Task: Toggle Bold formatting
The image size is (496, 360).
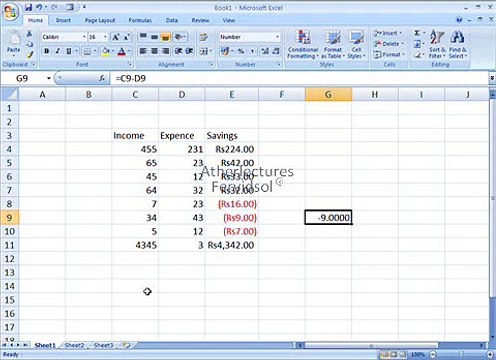Action: tap(47, 51)
